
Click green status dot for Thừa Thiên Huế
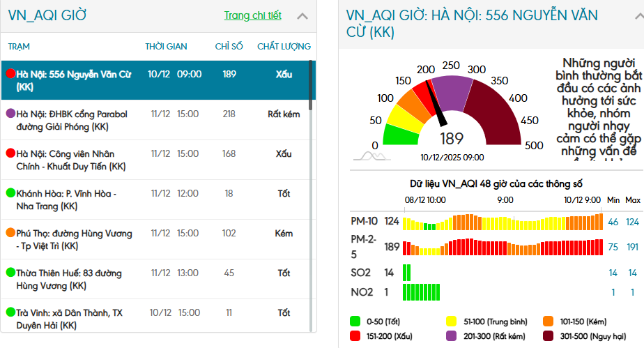coord(10,273)
